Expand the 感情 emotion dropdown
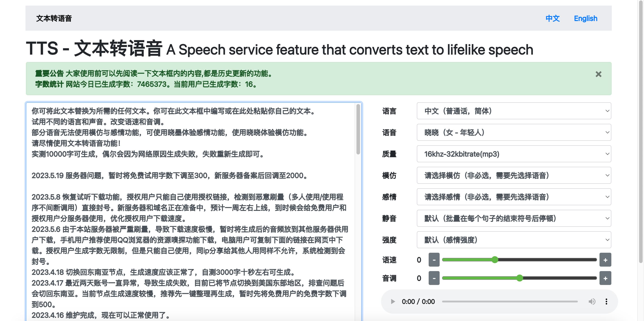Screen dimensions: 644x321 click(514, 197)
